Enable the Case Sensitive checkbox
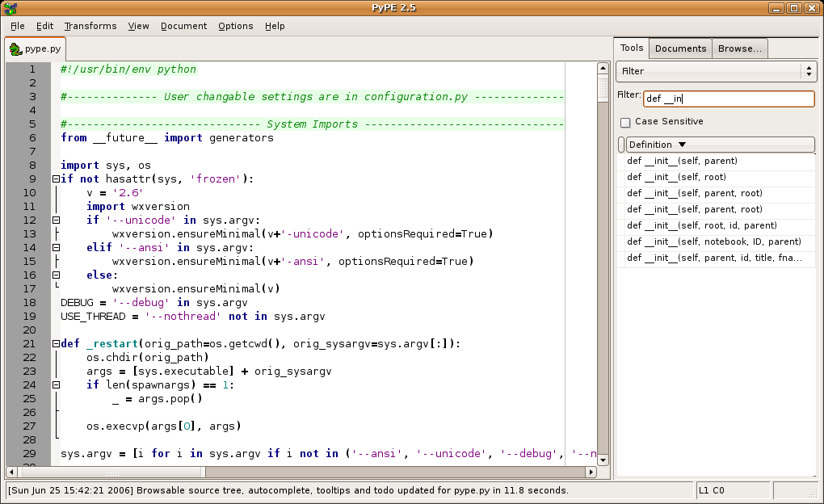Screen dimensions: 824x504 [x=625, y=122]
